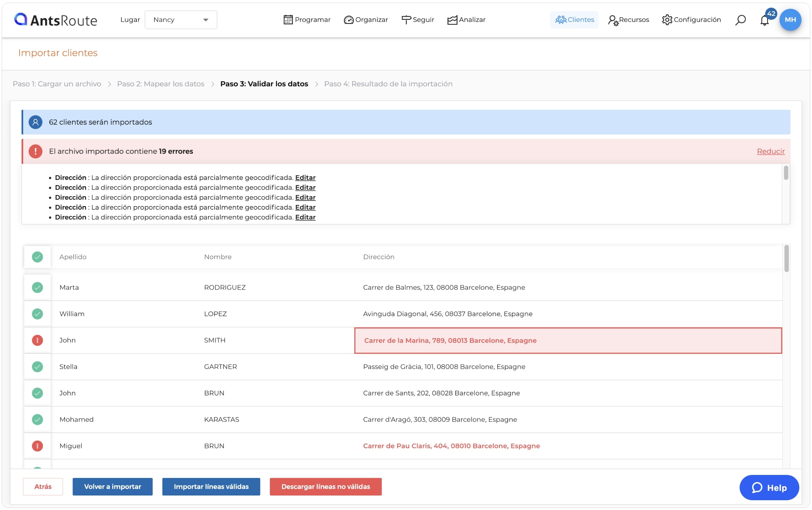Open the Analizar menu
Image resolution: width=812 pixels, height=510 pixels.
click(466, 20)
